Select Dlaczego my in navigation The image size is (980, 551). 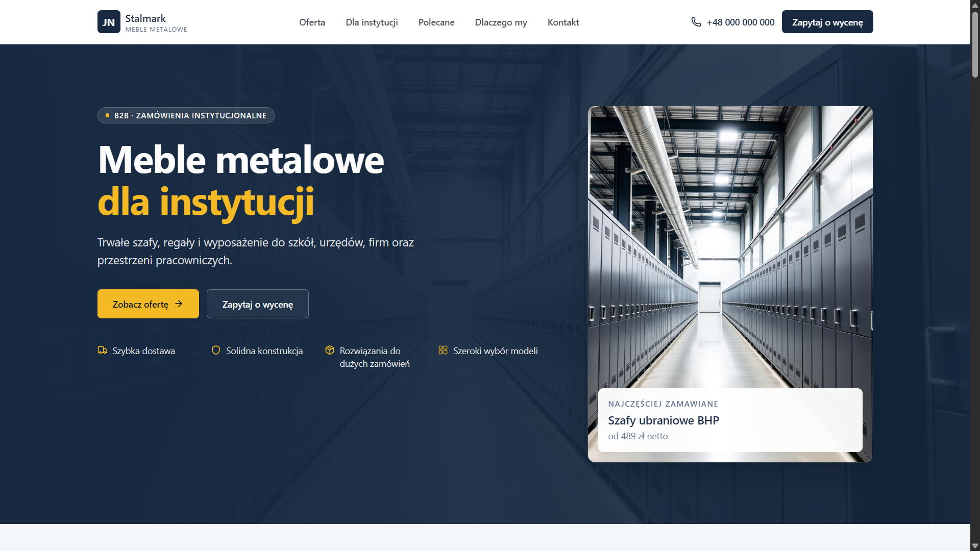pyautogui.click(x=501, y=22)
